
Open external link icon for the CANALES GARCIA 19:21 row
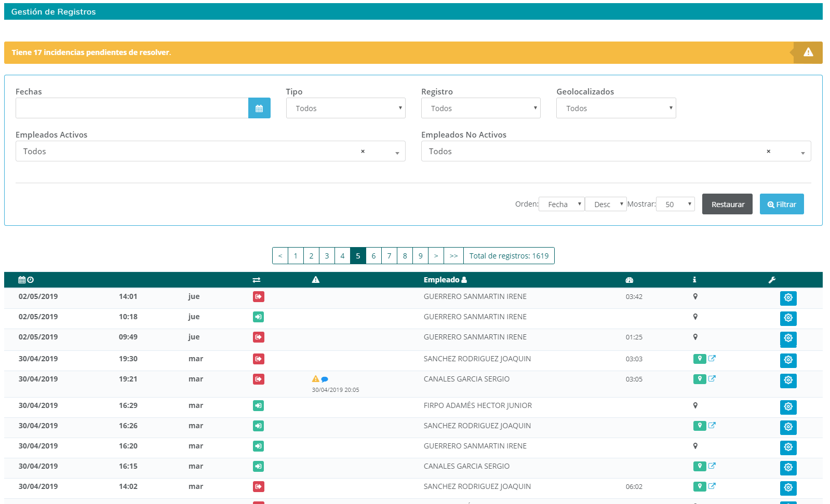[712, 379]
